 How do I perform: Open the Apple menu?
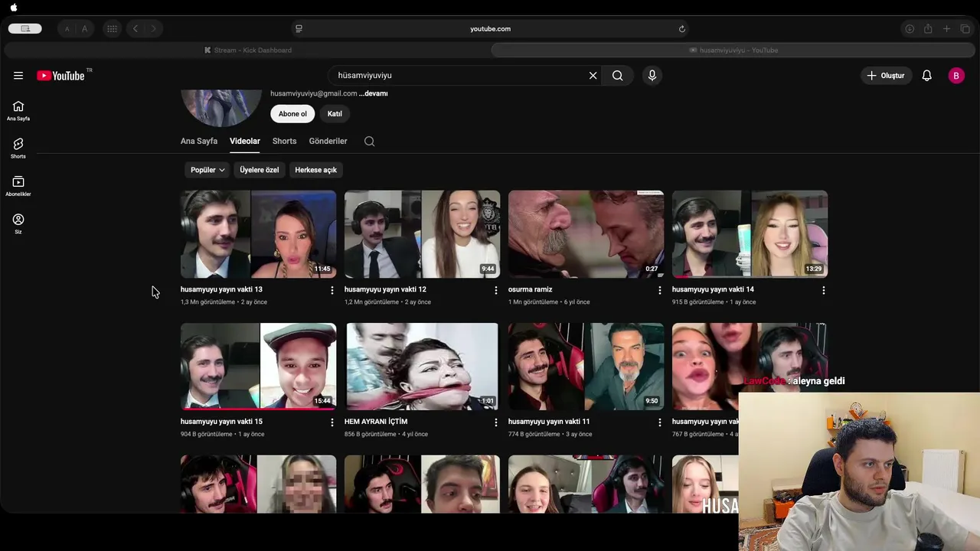click(13, 8)
